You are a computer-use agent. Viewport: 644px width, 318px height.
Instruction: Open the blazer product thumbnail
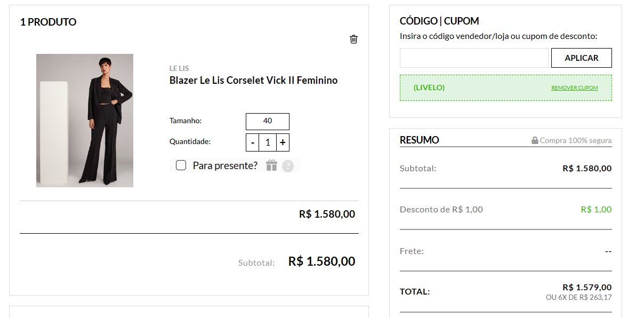tap(85, 121)
